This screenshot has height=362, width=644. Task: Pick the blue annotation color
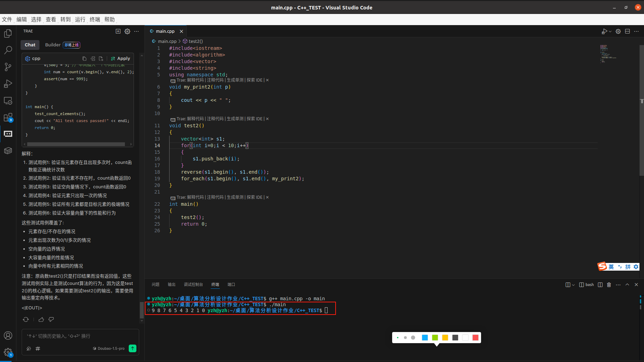pyautogui.click(x=425, y=338)
